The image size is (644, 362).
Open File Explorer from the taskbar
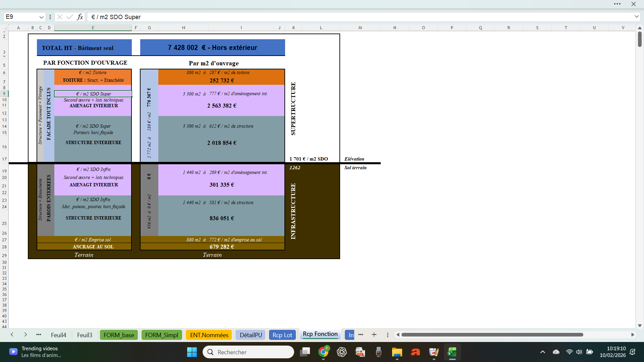397,352
